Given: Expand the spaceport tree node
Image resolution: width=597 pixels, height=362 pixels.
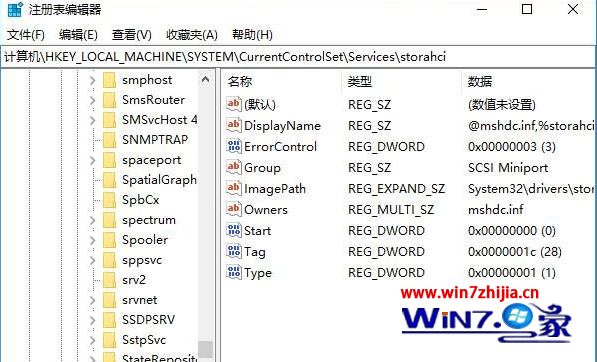Looking at the screenshot, I should (x=93, y=160).
